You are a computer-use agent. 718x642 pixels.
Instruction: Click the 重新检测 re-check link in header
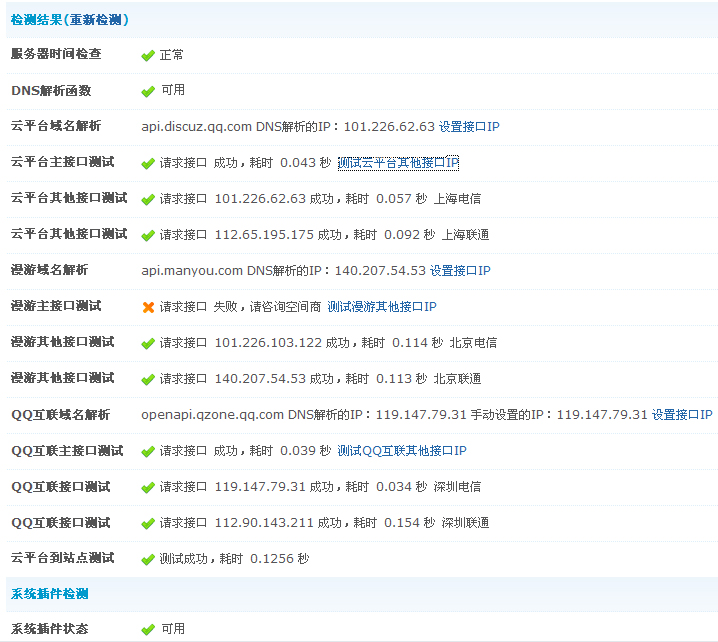[x=96, y=20]
